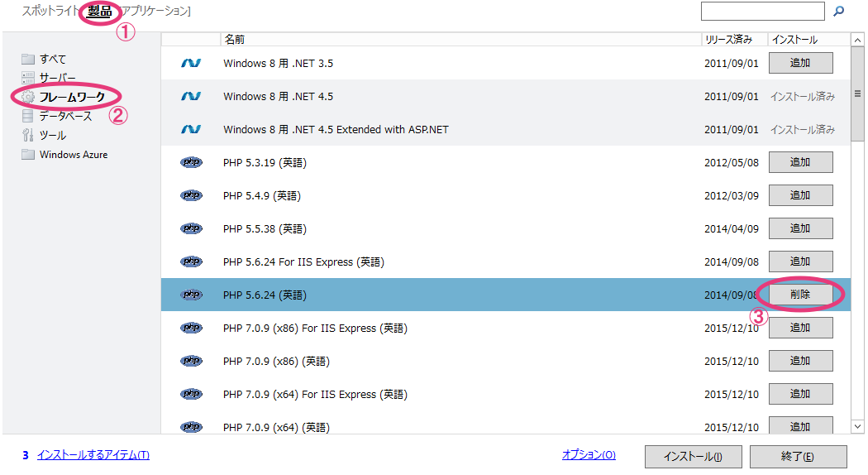Click the PHP icon of the selected PHP 5.6.24 row

[192, 295]
